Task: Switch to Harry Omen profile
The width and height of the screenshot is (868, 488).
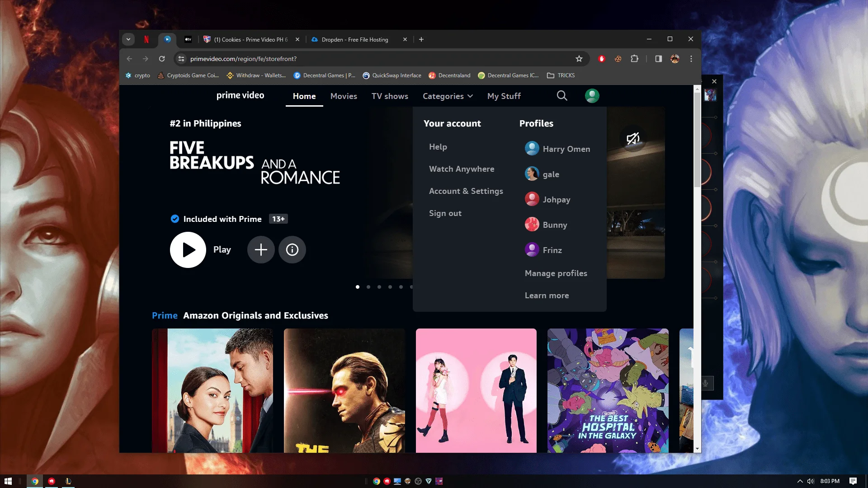Action: click(557, 149)
